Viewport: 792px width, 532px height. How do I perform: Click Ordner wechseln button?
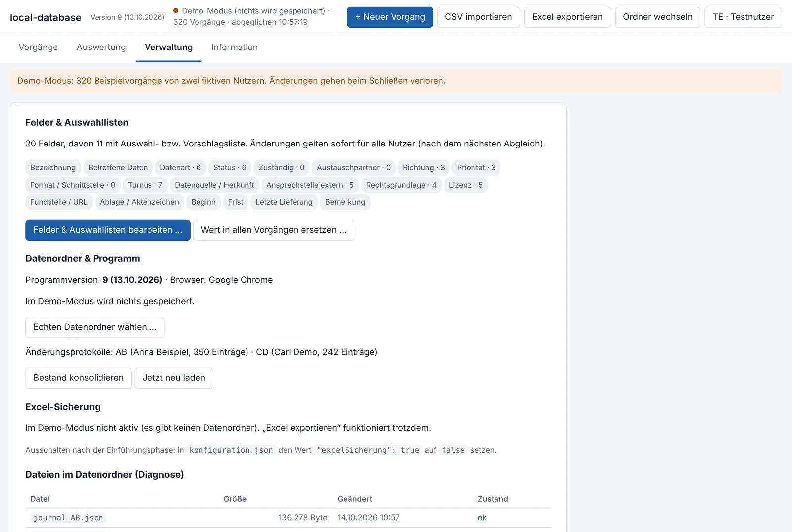657,17
